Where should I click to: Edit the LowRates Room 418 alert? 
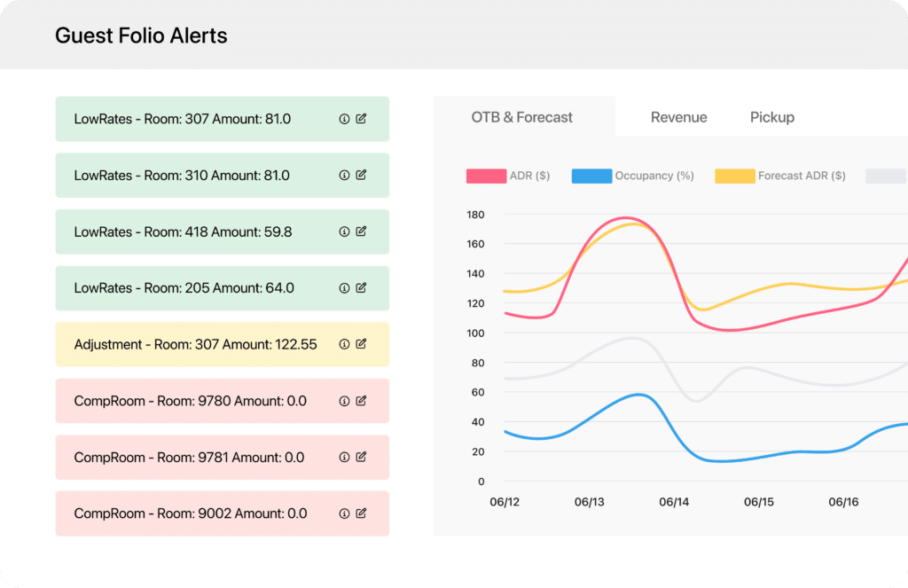[361, 231]
